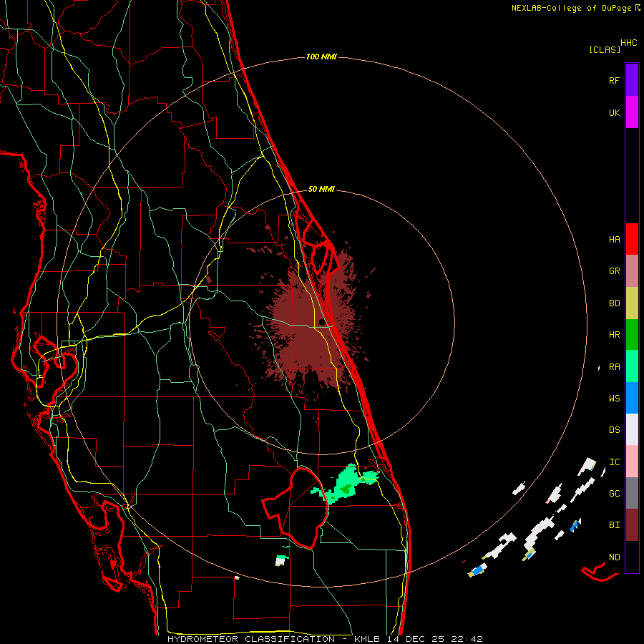
Task: Click the GC legend label
Action: pos(614,494)
